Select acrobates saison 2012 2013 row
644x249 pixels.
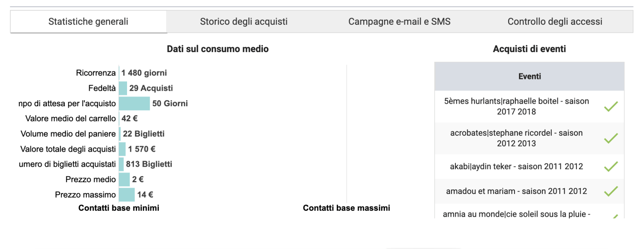(x=516, y=138)
